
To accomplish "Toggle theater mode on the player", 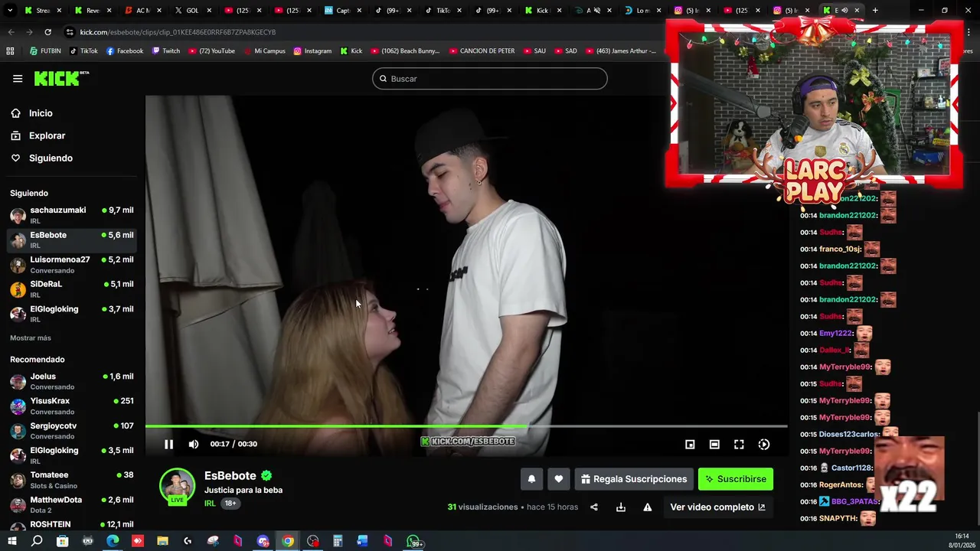I will point(714,444).
